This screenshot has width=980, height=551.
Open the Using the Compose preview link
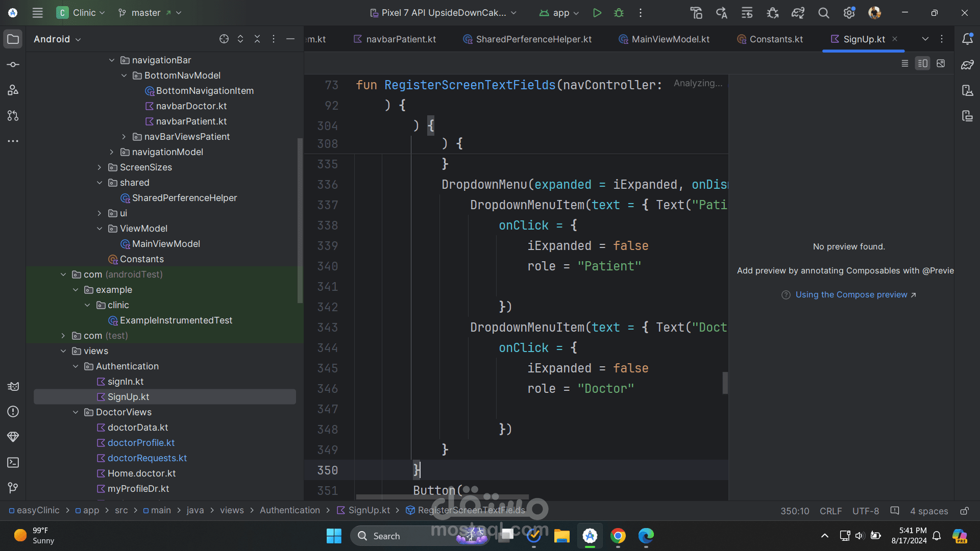[x=851, y=295]
